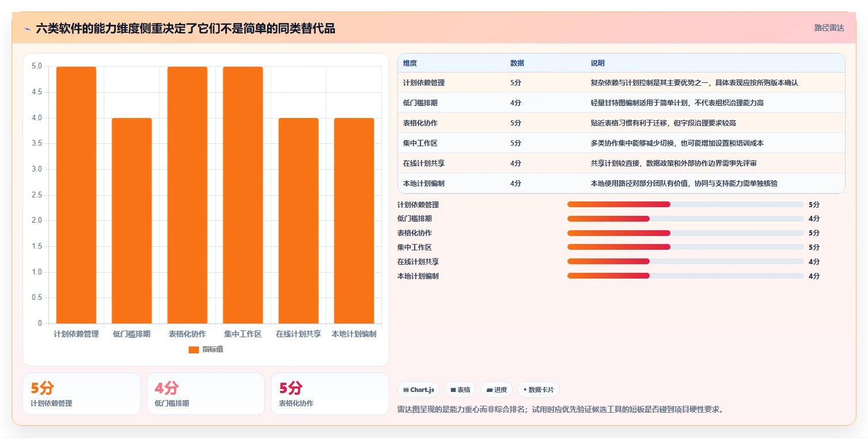The height and width of the screenshot is (438, 868).
Task: Click the 维度 column header
Action: click(x=410, y=63)
